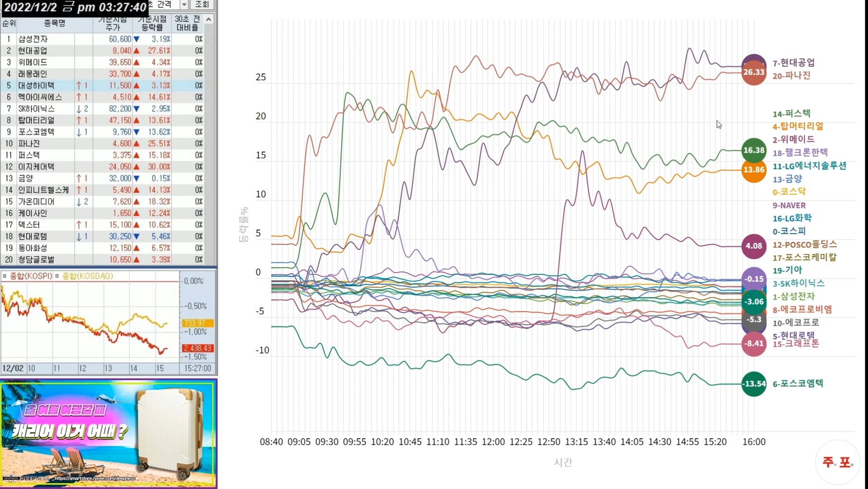Screen dimensions: 868x489
Task: Click the rank-up arrow in the 탑머티리얼 row
Action: click(x=79, y=120)
